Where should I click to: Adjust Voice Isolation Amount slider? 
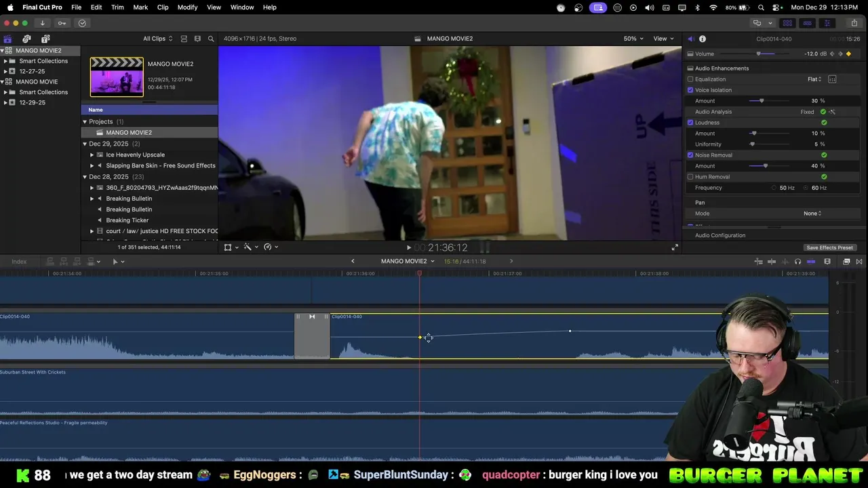tap(762, 101)
